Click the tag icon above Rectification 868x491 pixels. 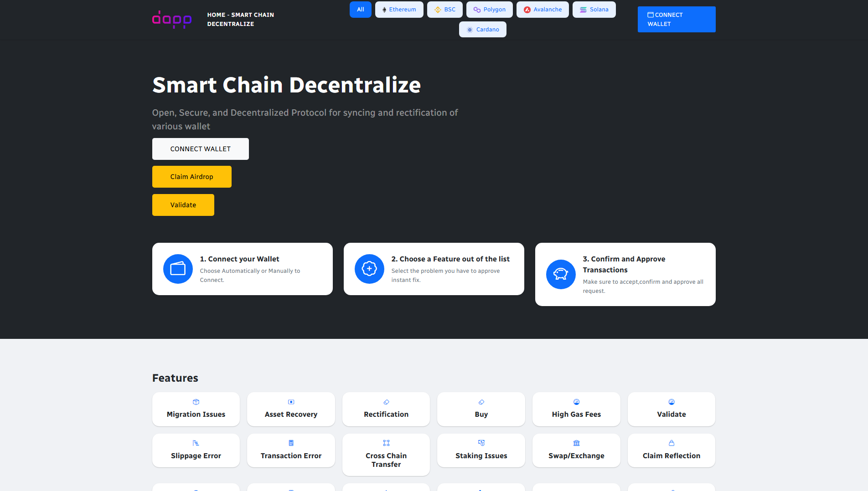(386, 402)
